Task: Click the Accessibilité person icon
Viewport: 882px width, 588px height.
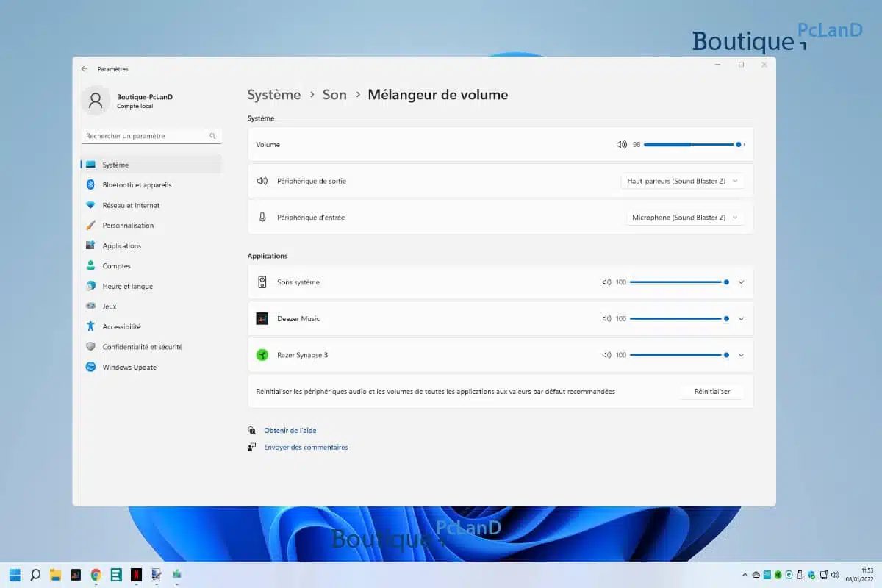Action: click(90, 326)
